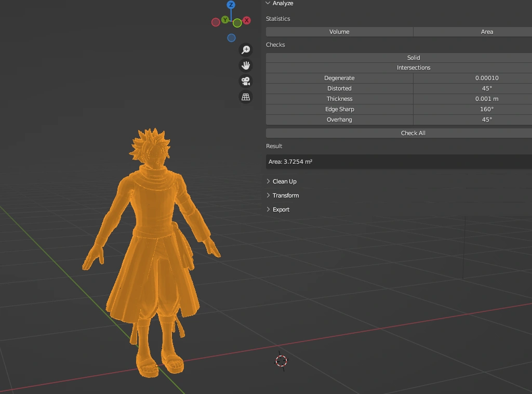Screen dimensions: 532x394
Task: Toggle camera view icon
Action: 246,81
